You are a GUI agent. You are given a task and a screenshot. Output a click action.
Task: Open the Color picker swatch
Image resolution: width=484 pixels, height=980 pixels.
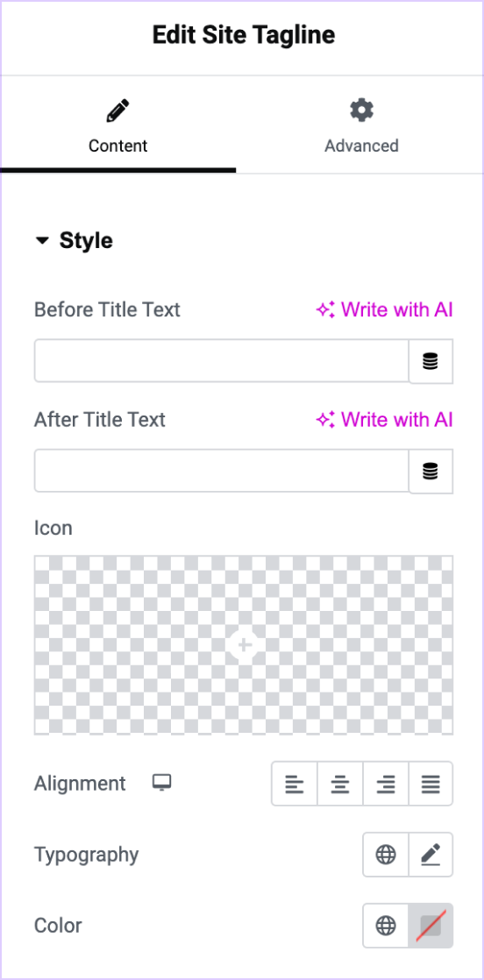coord(431,925)
